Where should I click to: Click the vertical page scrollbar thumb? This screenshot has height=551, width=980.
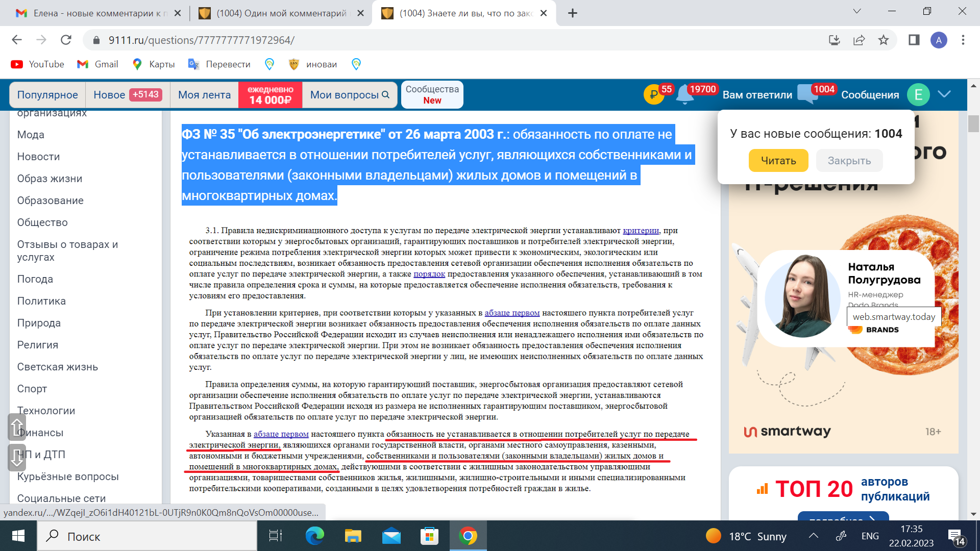[x=973, y=124]
